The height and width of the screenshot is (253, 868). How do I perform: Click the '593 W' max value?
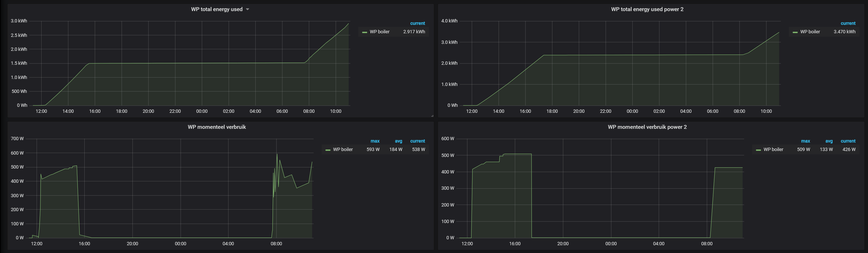pyautogui.click(x=373, y=150)
